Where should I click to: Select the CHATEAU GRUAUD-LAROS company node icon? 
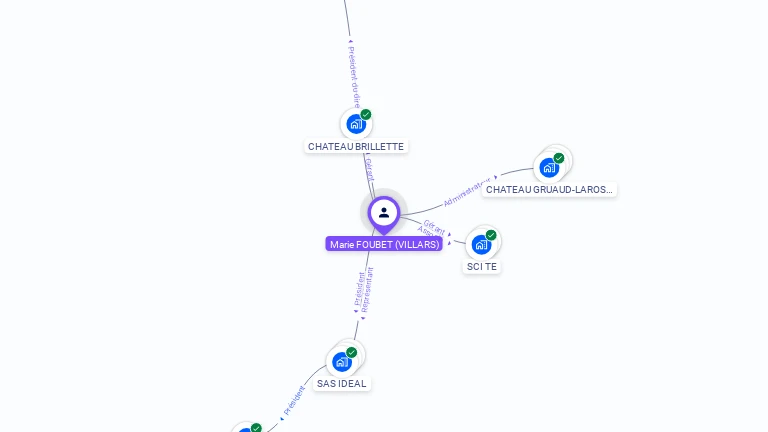549,168
